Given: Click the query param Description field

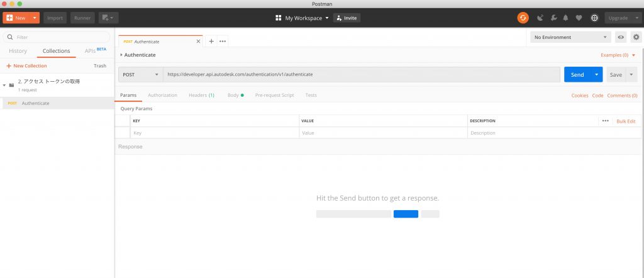Looking at the screenshot, I should pyautogui.click(x=554, y=133).
